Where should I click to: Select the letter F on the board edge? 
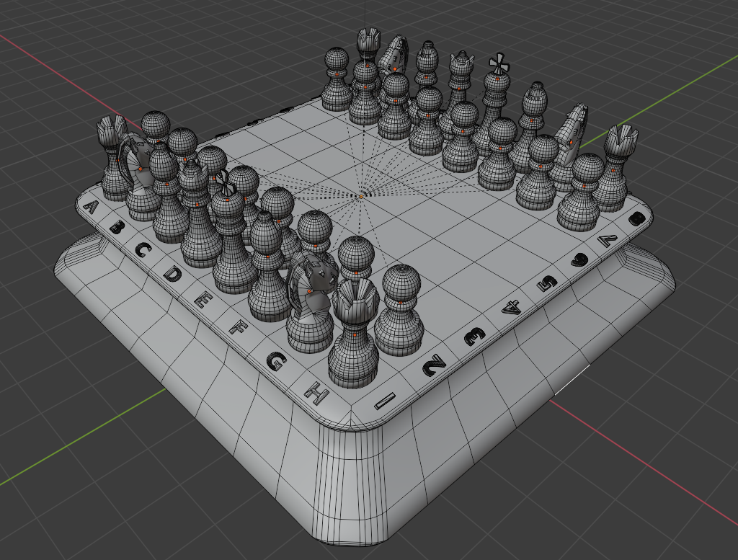[x=238, y=326]
